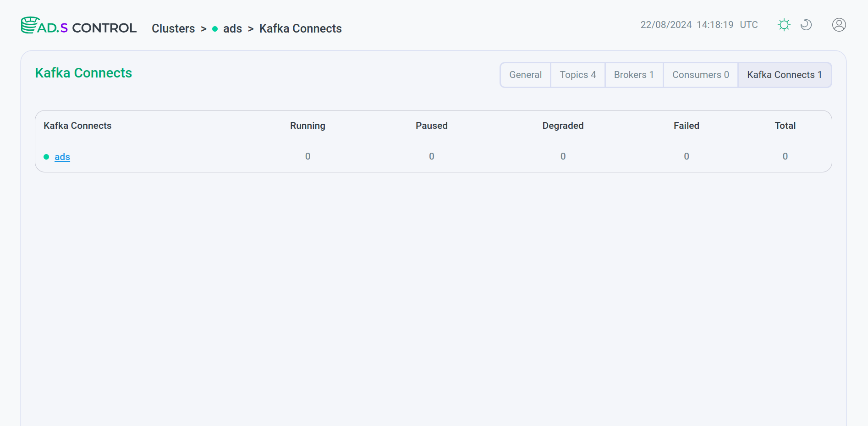Click Kafka Connects in the breadcrumb
The image size is (868, 426).
pos(301,28)
